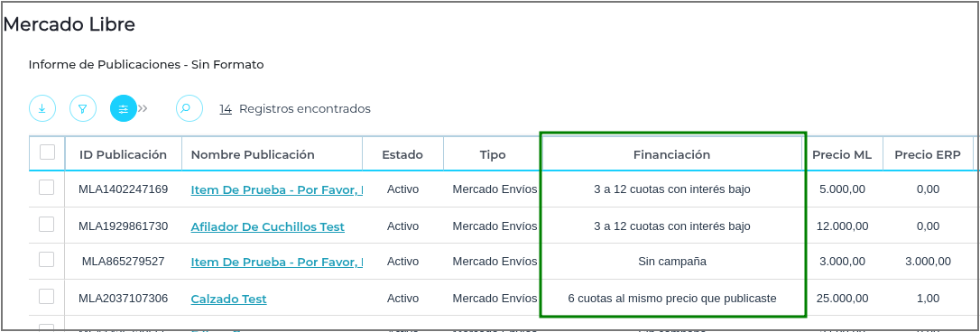Check the row box for MLA2037107306
Viewport: 980px width, 332px height.
pyautogui.click(x=47, y=296)
